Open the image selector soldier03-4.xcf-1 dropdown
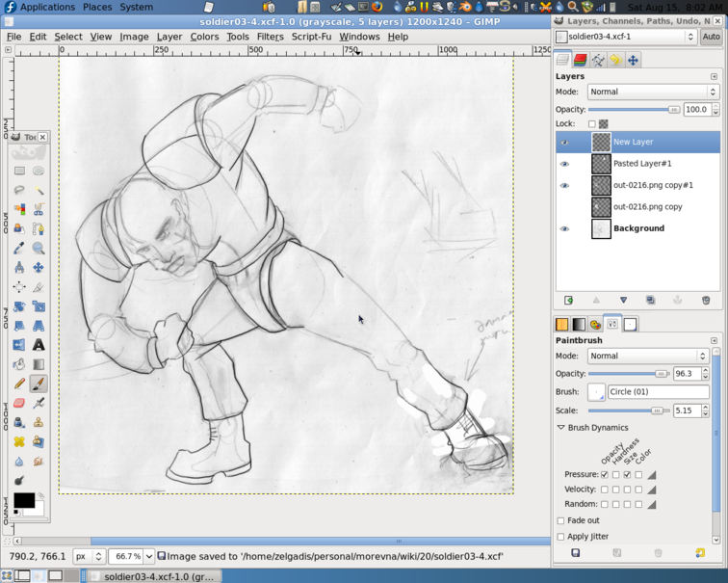The width and height of the screenshot is (728, 583). [x=626, y=37]
